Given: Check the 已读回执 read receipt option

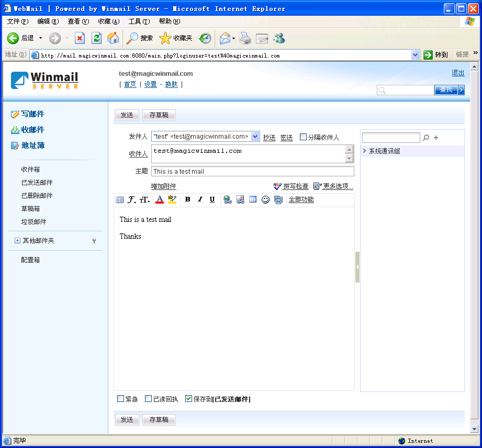Looking at the screenshot, I should 149,399.
